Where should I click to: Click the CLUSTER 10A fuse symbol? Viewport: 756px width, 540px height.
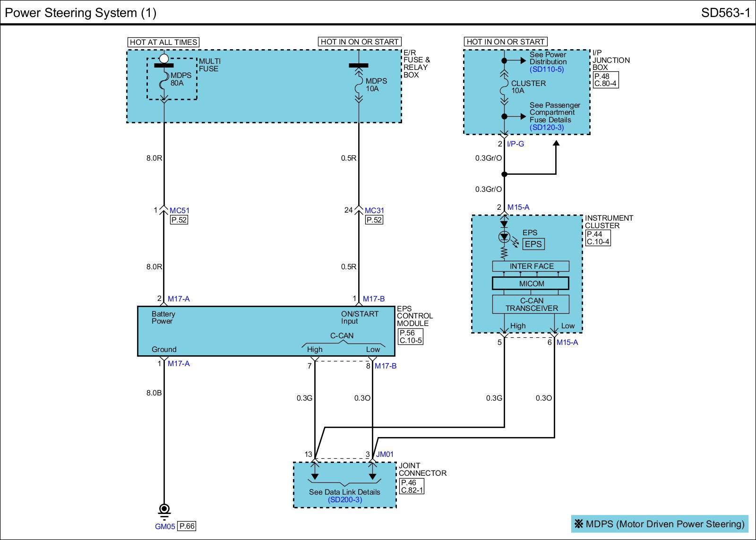(x=504, y=87)
